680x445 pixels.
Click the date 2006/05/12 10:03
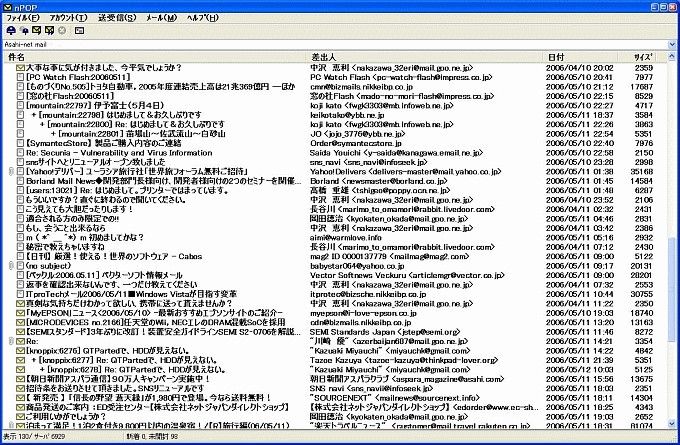coord(579,370)
